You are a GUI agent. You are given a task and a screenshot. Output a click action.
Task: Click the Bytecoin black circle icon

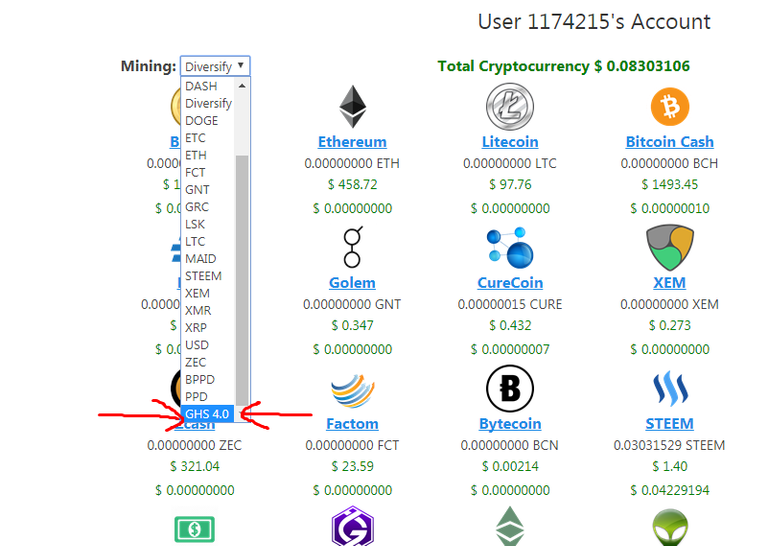click(510, 388)
